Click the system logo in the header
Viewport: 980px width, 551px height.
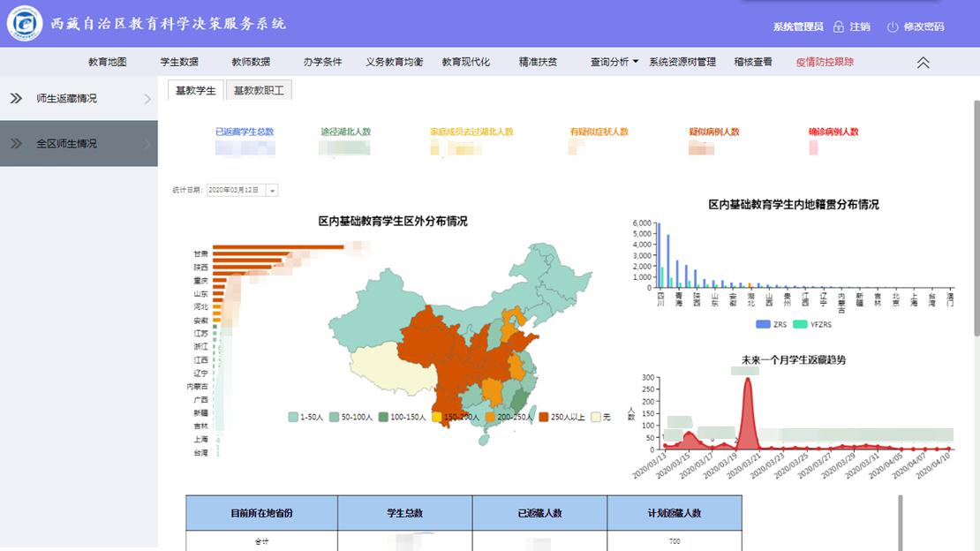25,24
